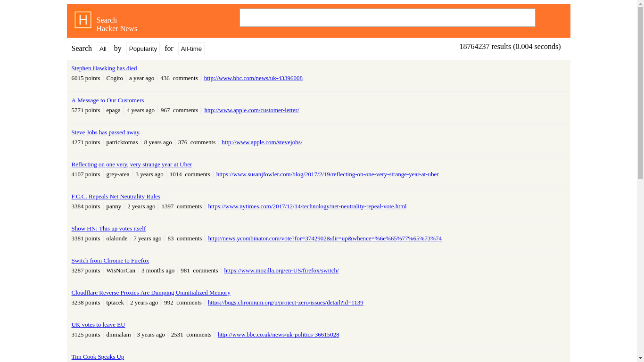The height and width of the screenshot is (362, 644).
Task: Click the 992 comments count
Action: 183,303
